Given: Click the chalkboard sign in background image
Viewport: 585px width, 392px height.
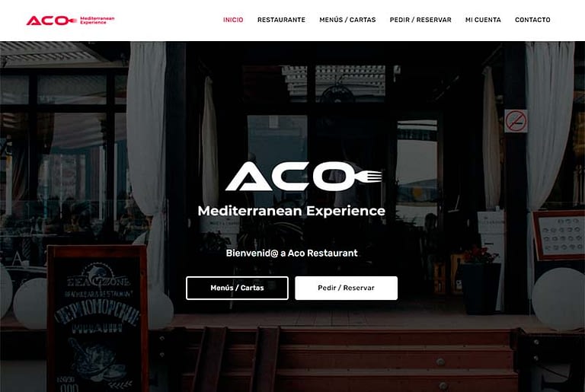Looking at the screenshot, I should [x=97, y=319].
